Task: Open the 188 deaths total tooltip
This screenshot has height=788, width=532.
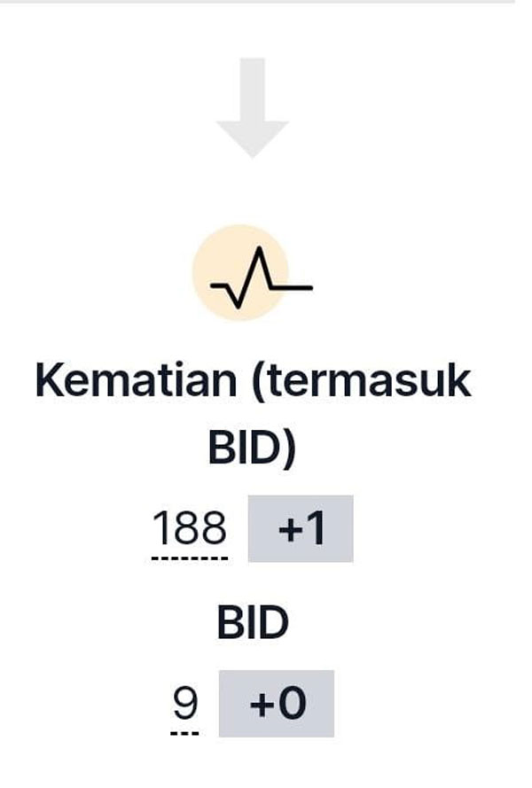Action: click(190, 527)
